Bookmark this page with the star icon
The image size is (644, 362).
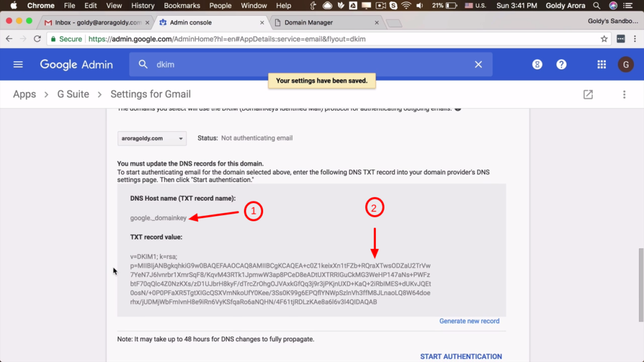click(604, 39)
